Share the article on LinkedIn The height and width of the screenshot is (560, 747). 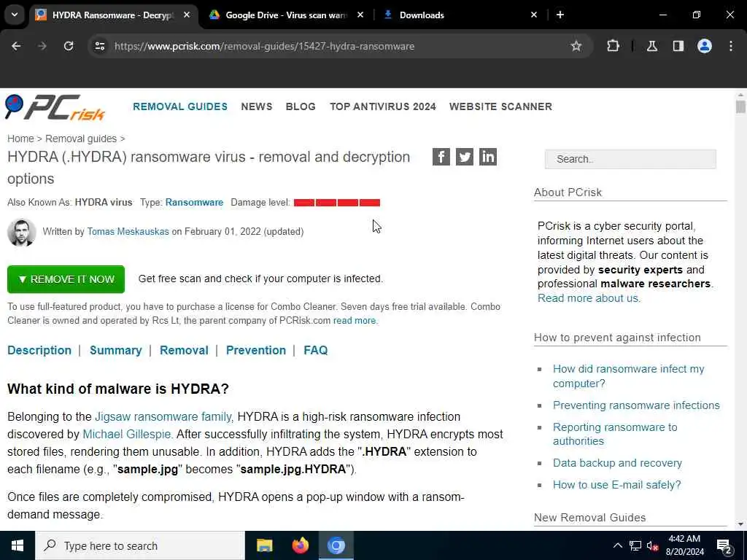(x=488, y=157)
